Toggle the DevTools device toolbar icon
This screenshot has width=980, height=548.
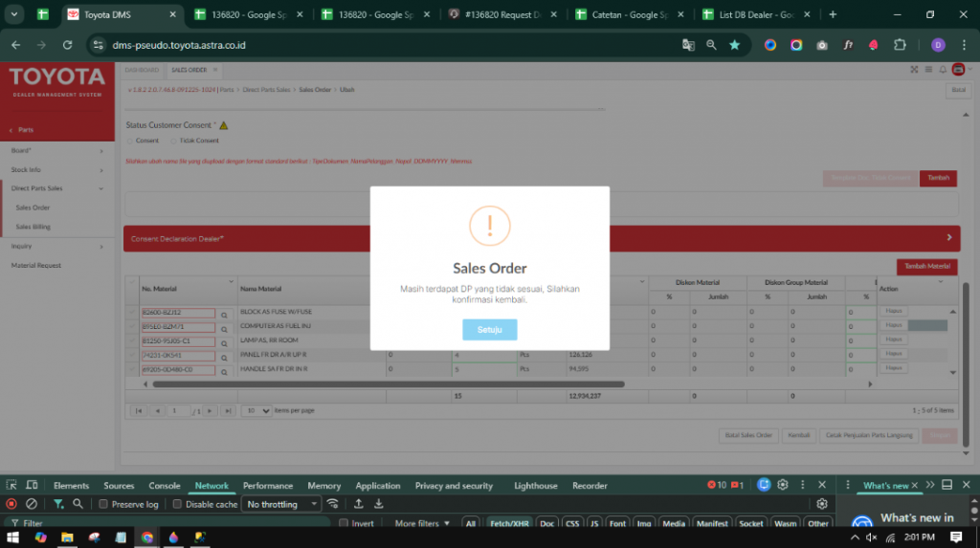[32, 486]
